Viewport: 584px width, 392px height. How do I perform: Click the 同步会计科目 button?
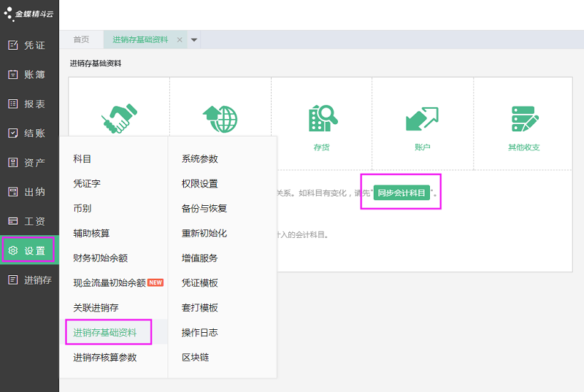click(x=401, y=193)
